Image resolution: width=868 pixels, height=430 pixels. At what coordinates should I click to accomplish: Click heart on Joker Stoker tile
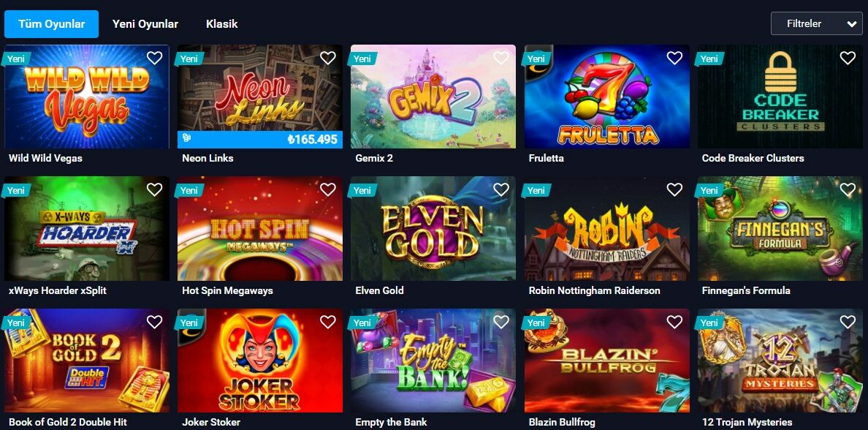point(328,321)
